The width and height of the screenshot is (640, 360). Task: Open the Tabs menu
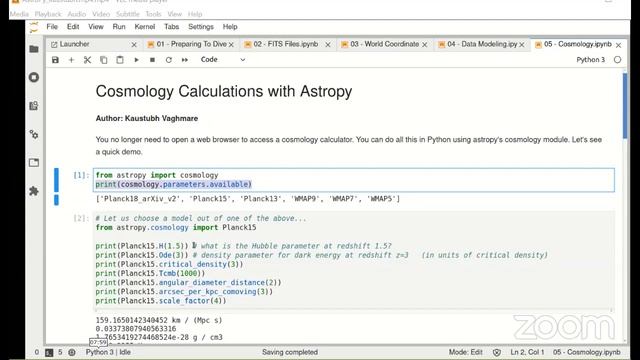(x=171, y=27)
